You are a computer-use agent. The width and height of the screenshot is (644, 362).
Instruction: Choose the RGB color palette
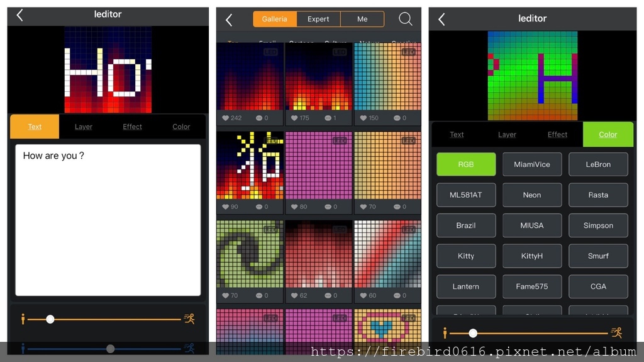(x=466, y=164)
